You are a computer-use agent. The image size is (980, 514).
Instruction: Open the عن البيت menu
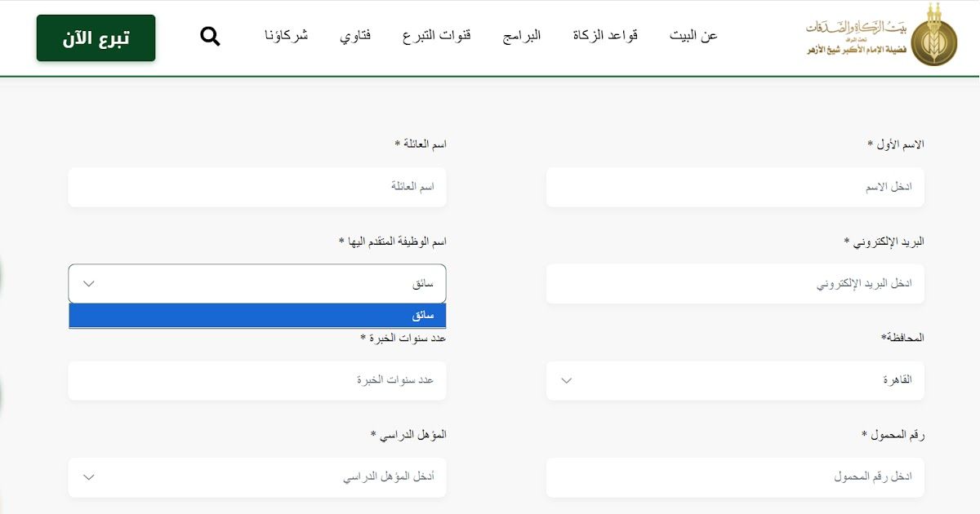(x=693, y=36)
